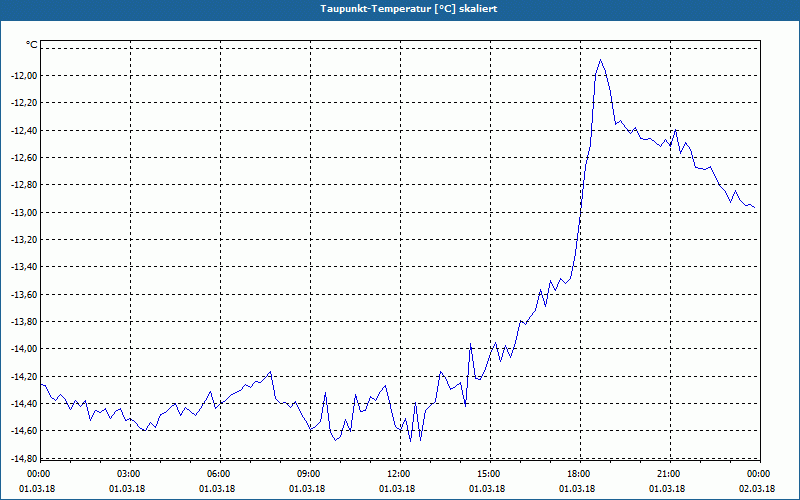Pick the -14,40 y-axis label
The image size is (800, 500).
click(x=25, y=404)
